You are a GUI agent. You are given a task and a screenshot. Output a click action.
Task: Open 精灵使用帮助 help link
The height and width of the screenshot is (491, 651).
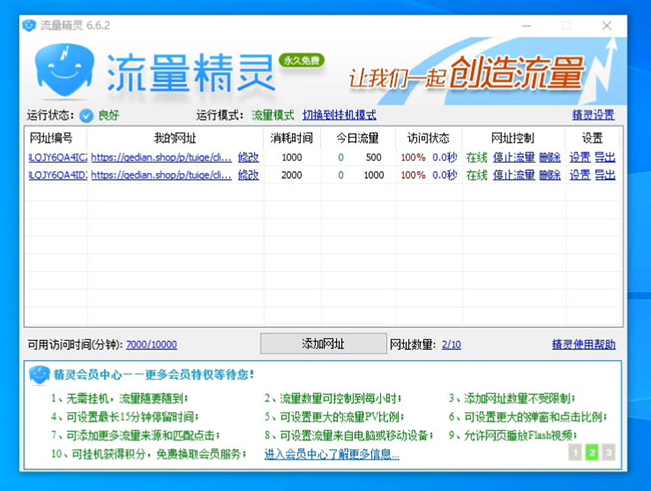pyautogui.click(x=583, y=344)
